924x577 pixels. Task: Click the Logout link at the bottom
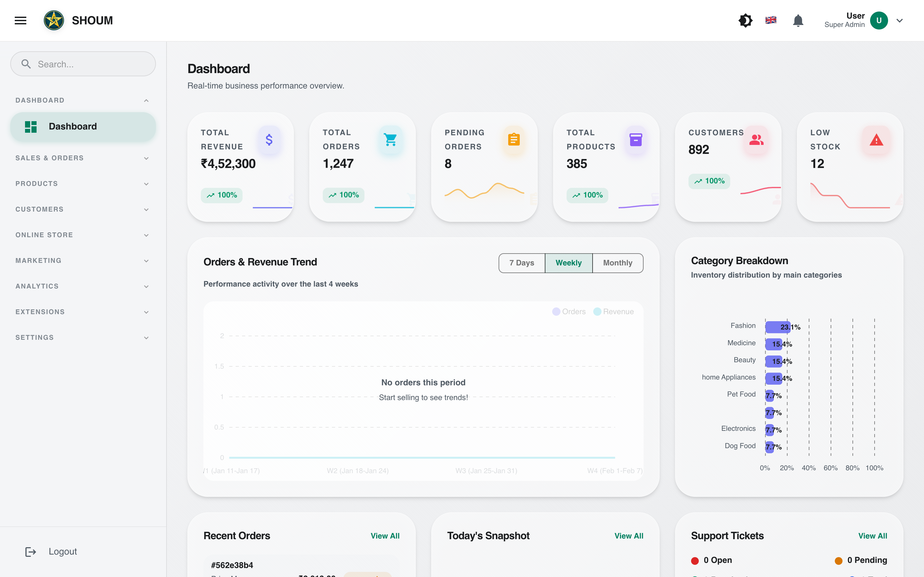click(62, 551)
